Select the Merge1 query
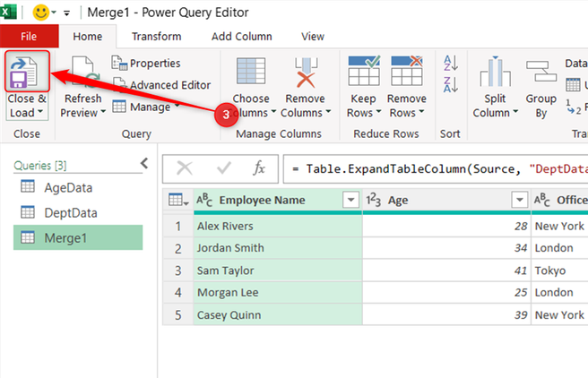 78,237
